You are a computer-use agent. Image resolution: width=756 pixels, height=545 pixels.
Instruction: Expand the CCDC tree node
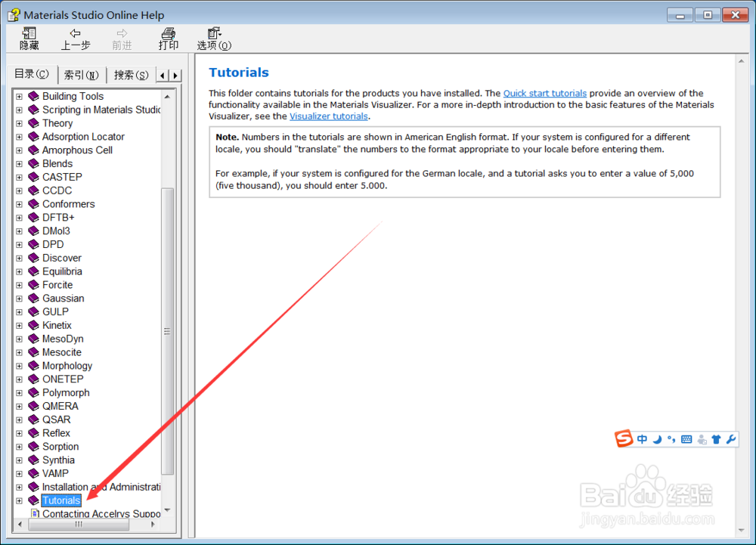click(20, 190)
